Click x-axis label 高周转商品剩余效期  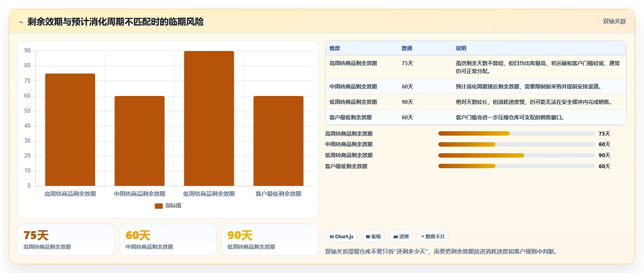click(x=70, y=194)
